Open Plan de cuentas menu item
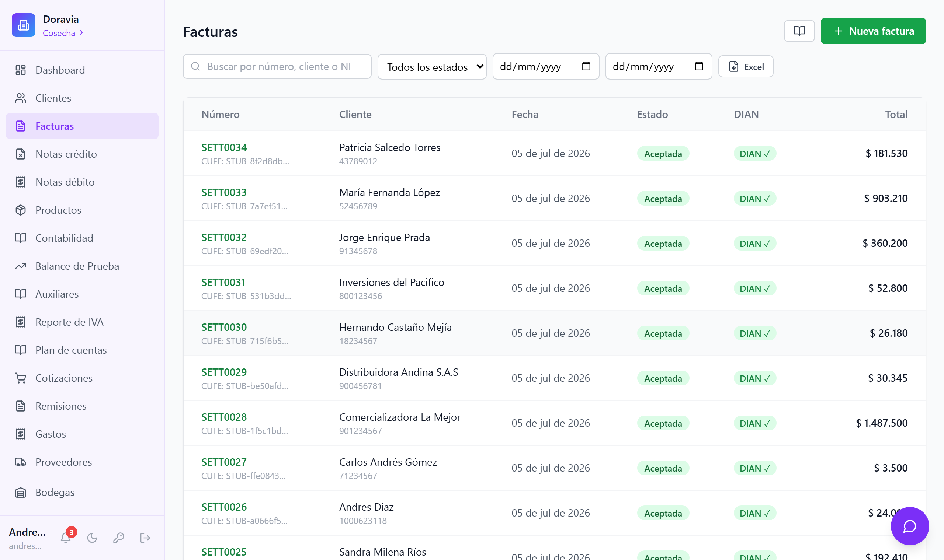The image size is (944, 560). click(x=82, y=350)
